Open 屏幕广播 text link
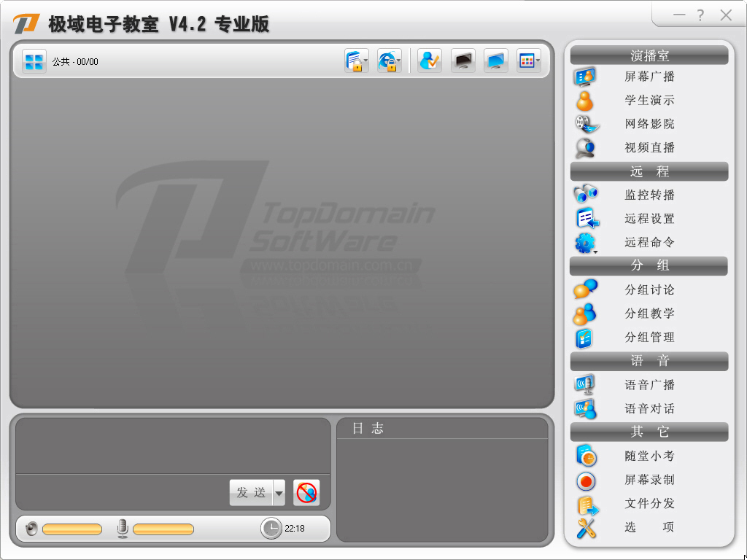Image resolution: width=747 pixels, height=560 pixels. (649, 77)
